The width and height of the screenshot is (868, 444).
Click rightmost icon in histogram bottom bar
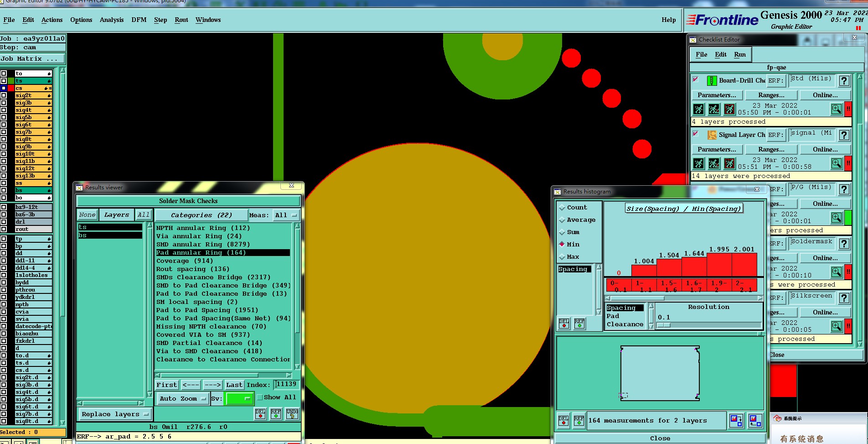point(755,421)
